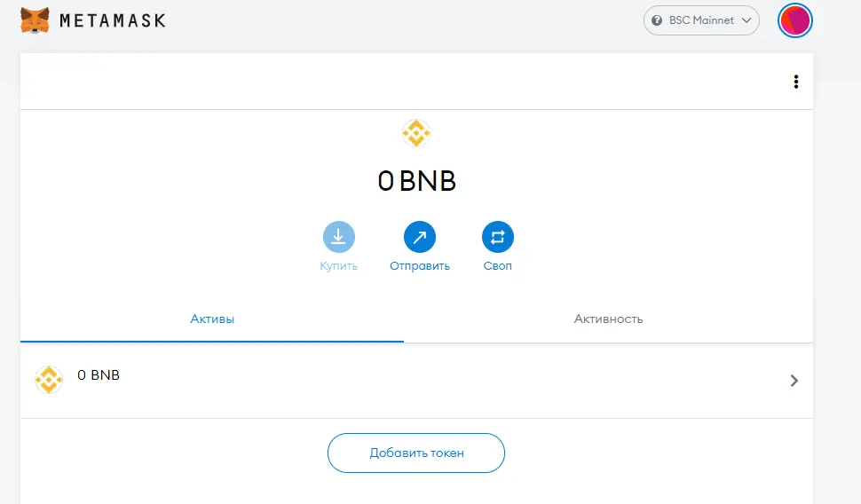Click the Купить download icon
Viewport: 861px width, 504px height.
point(338,237)
